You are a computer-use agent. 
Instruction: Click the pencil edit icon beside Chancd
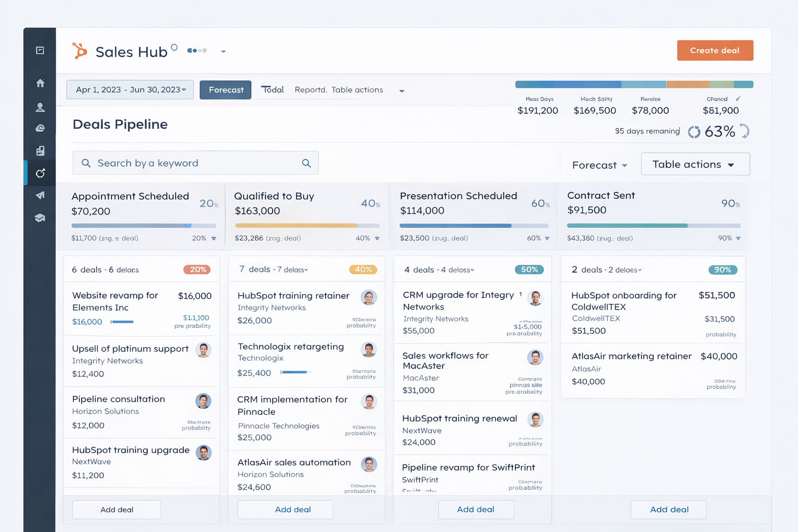[738, 99]
